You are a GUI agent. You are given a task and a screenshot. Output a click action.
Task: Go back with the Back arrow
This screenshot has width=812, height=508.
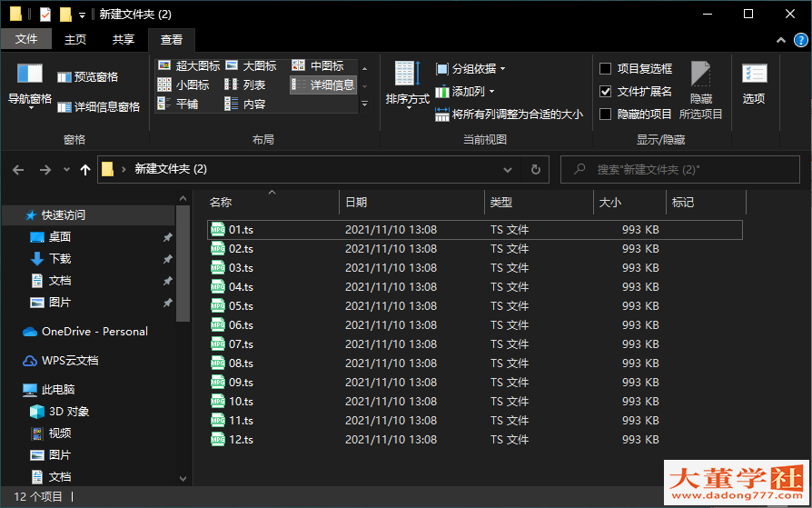(x=18, y=170)
